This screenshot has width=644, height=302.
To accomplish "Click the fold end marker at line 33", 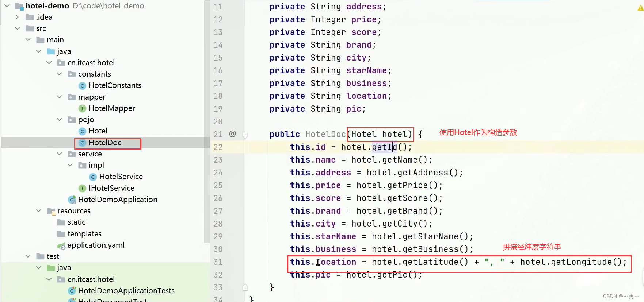I will click(245, 287).
